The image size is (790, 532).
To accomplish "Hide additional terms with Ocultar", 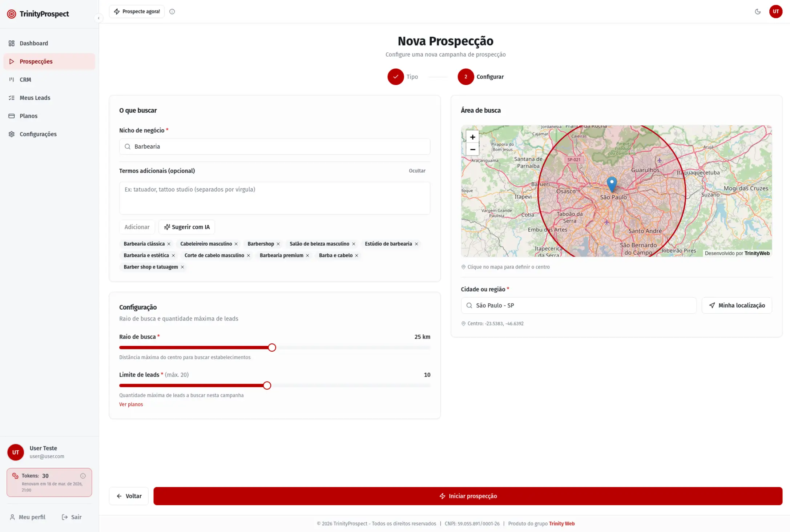I will pyautogui.click(x=417, y=171).
